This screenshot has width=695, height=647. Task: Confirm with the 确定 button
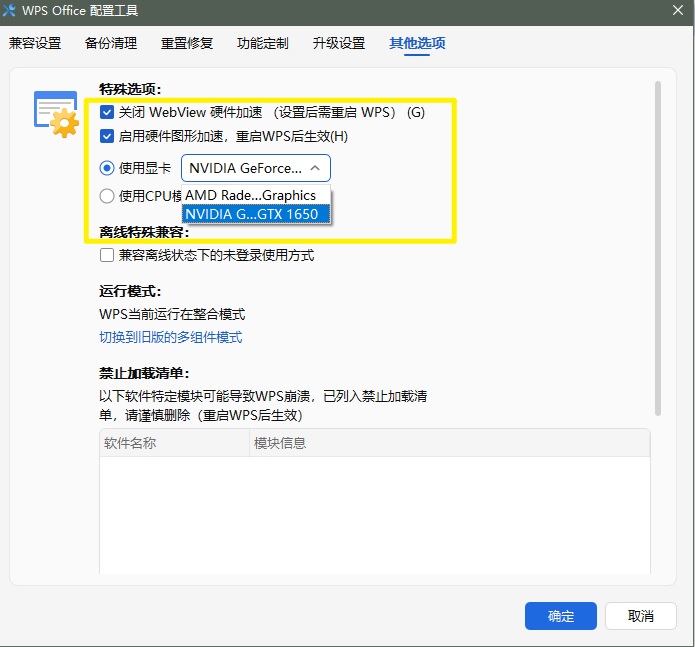pyautogui.click(x=561, y=616)
